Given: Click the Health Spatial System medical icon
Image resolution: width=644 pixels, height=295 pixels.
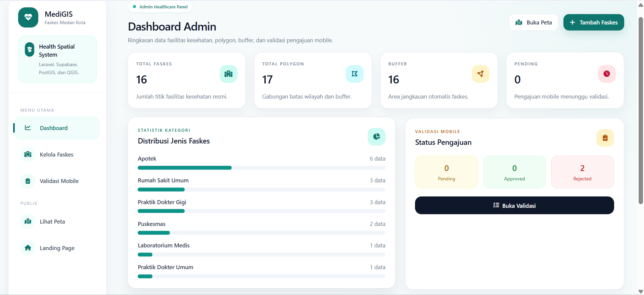Looking at the screenshot, I should click(x=30, y=50).
